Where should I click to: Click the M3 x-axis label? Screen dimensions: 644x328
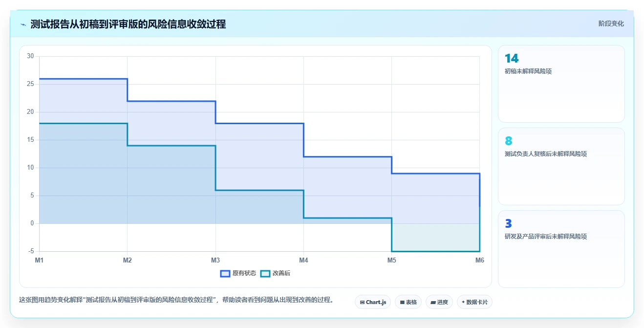tap(215, 261)
